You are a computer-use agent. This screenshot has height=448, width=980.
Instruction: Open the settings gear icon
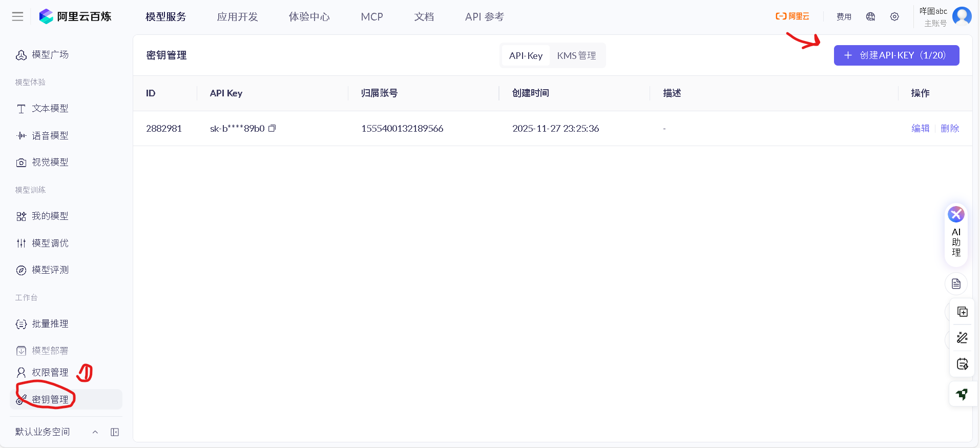(894, 16)
